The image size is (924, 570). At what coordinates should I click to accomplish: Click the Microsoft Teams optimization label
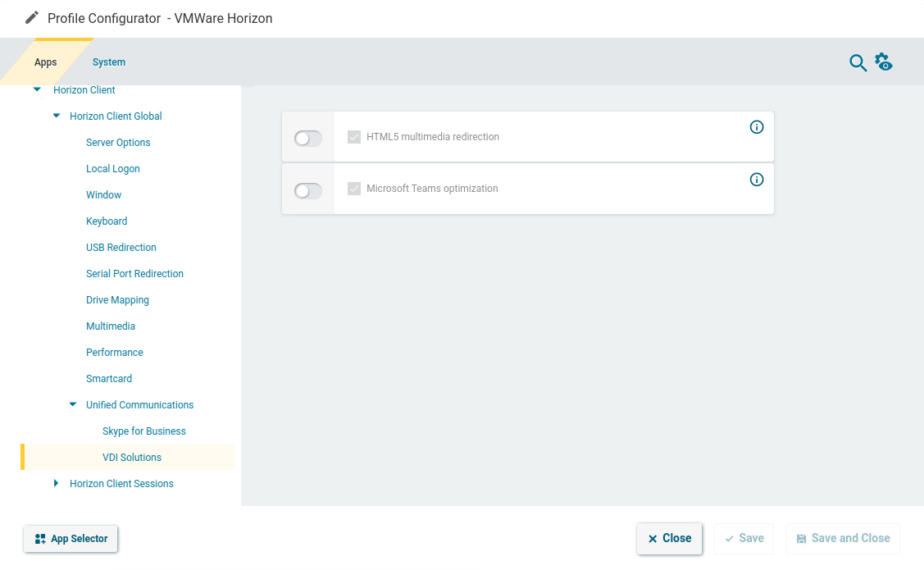coord(432,189)
